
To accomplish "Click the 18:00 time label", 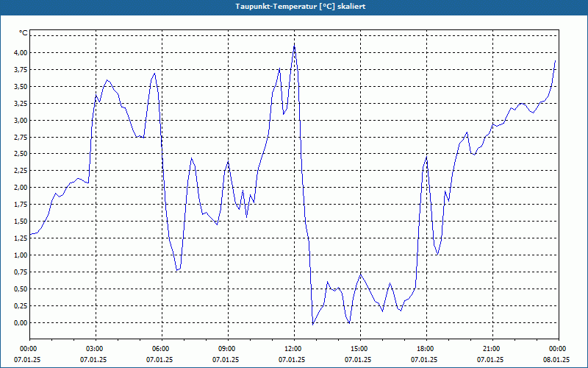I will point(425,349).
